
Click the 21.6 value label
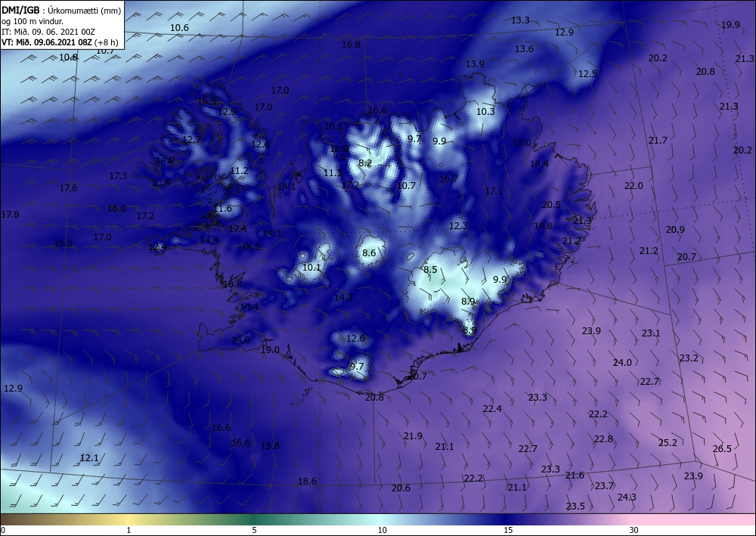575,476
